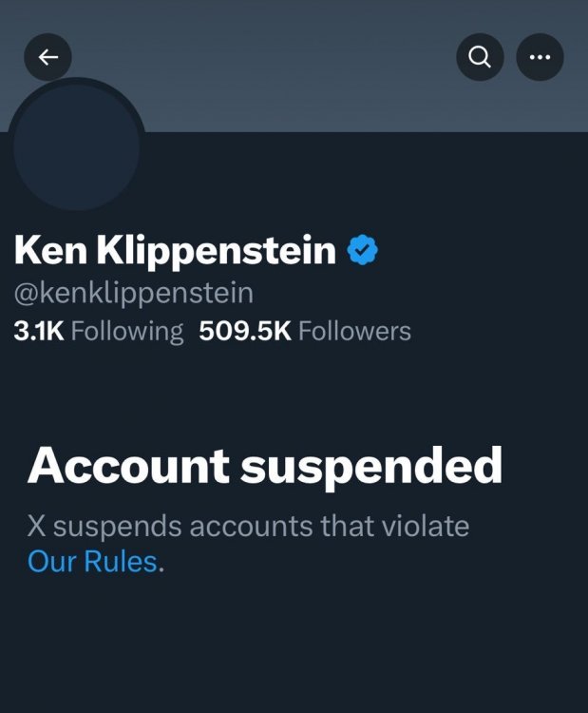Click the surname "Klippenstein" in the display name
588x713 pixels.
click(217, 250)
